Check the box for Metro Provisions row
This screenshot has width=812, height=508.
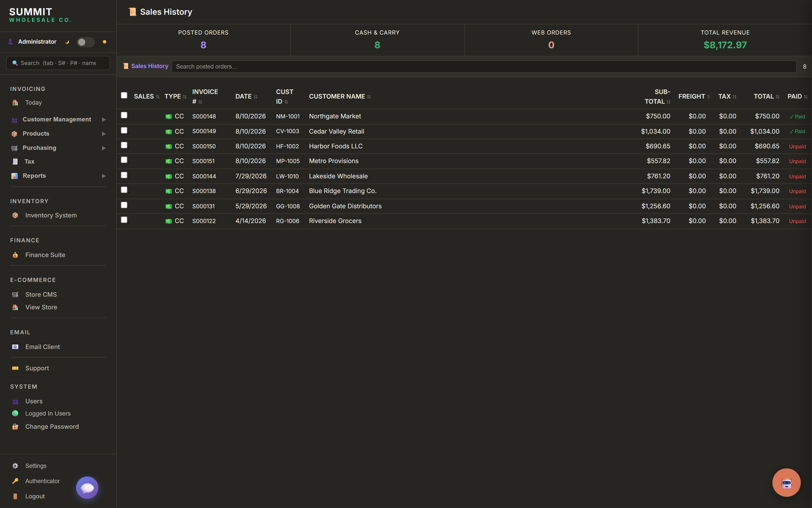click(124, 160)
